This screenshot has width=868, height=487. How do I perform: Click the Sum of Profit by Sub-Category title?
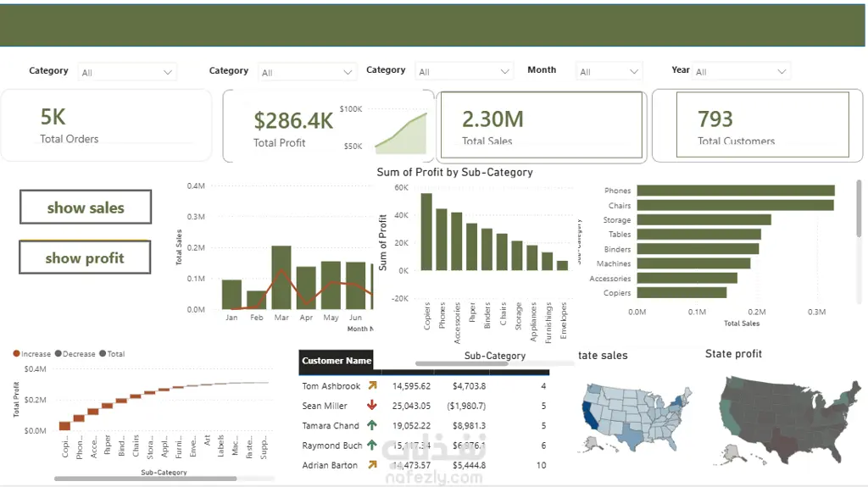point(455,172)
